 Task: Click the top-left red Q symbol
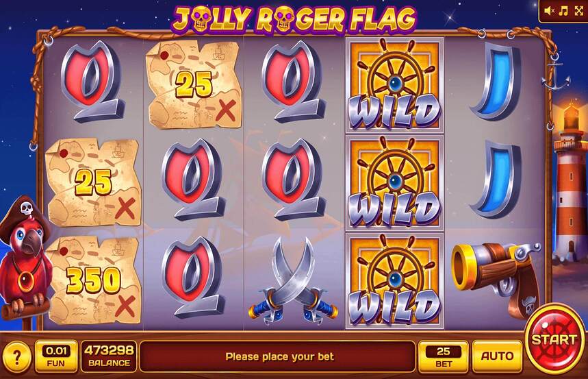pos(92,82)
